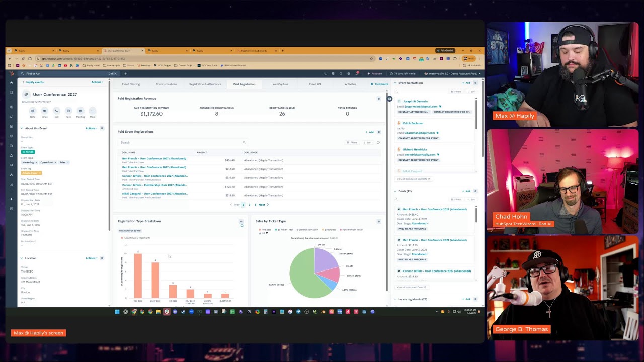Click View all associated Deals

coord(412,287)
